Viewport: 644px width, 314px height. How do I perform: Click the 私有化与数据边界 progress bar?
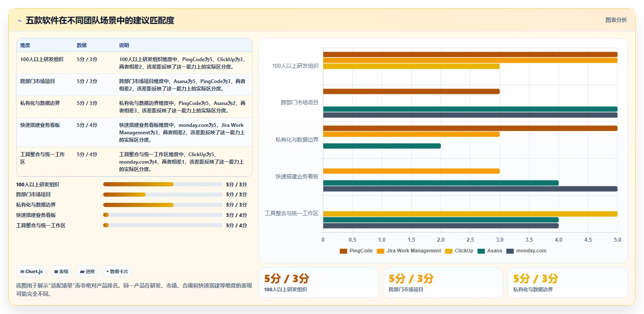pyautogui.click(x=163, y=205)
